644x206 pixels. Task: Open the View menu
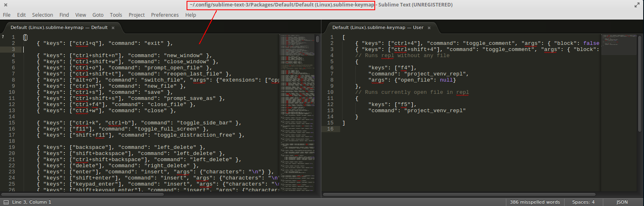click(x=81, y=15)
